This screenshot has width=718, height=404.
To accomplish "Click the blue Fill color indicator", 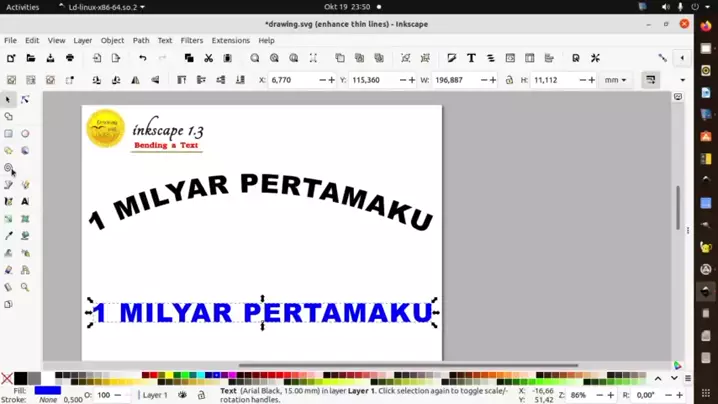I will pyautogui.click(x=47, y=390).
